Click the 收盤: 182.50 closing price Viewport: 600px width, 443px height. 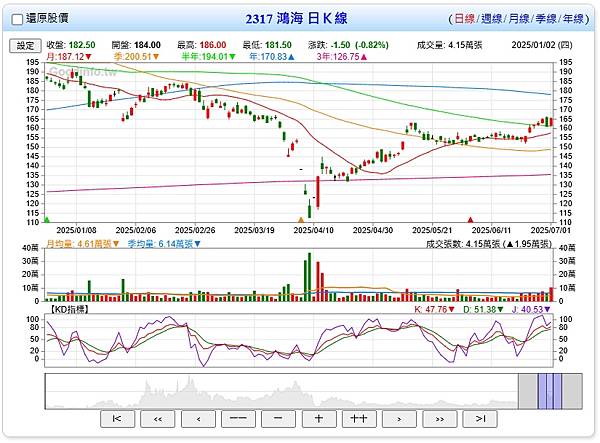pos(71,45)
